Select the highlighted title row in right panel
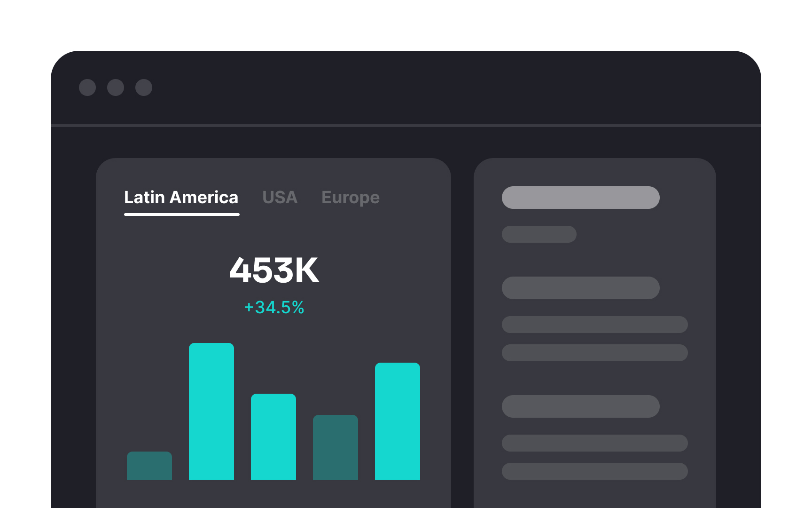The height and width of the screenshot is (508, 812). pos(580,198)
